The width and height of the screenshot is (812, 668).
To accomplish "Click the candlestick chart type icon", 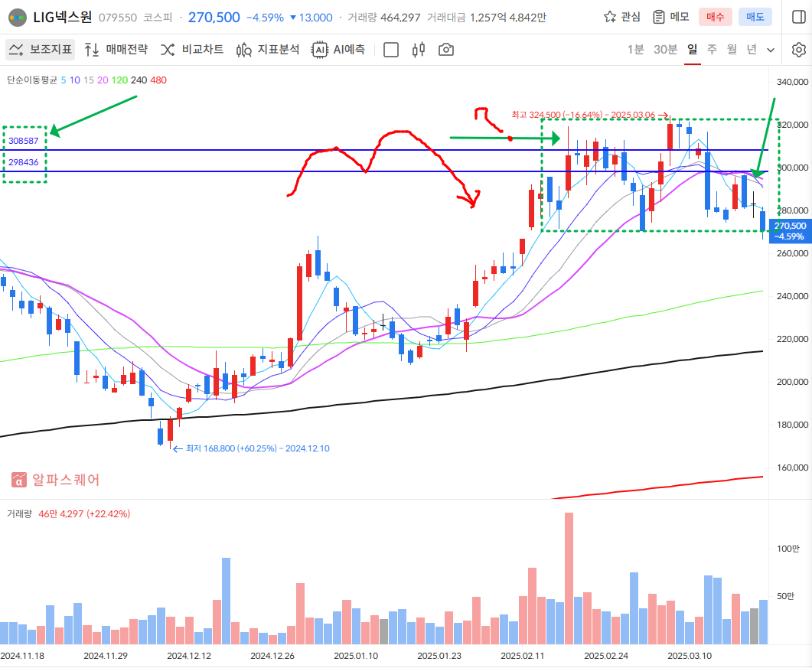I will (419, 50).
